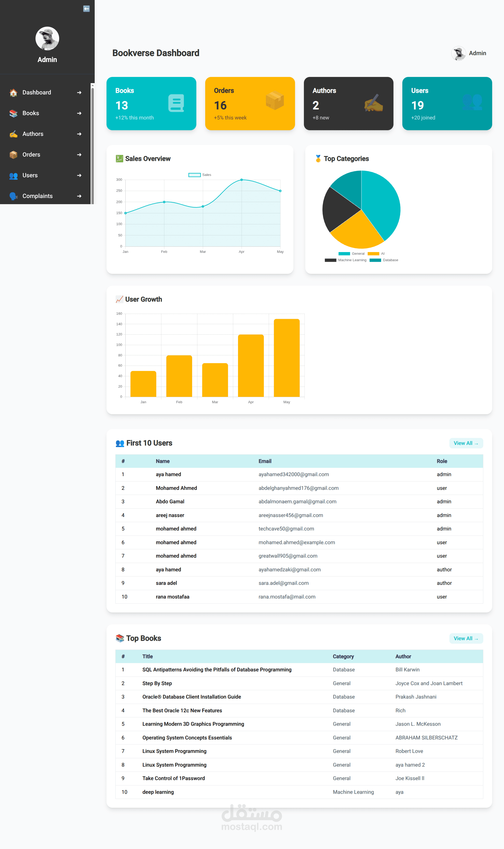The image size is (504, 849).
Task: Click View All for Top Books
Action: point(466,638)
